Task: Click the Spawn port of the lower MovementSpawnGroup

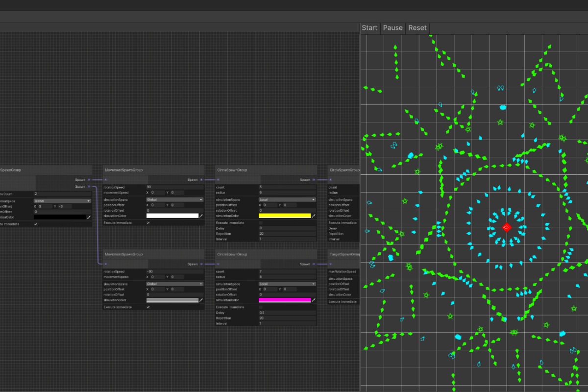Action: 201,264
